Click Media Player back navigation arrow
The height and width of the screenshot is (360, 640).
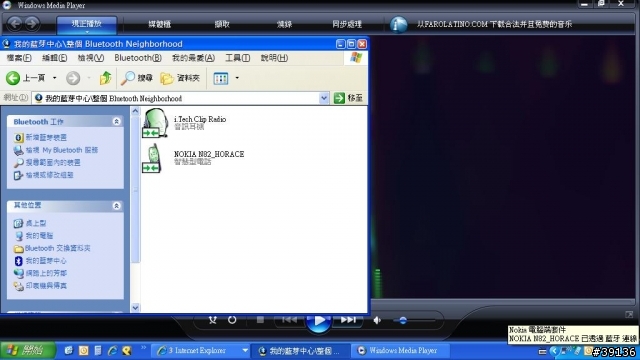(15, 24)
